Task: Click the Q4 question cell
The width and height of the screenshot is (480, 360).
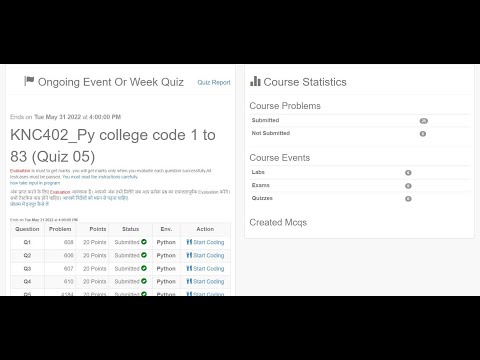Action: [27, 281]
